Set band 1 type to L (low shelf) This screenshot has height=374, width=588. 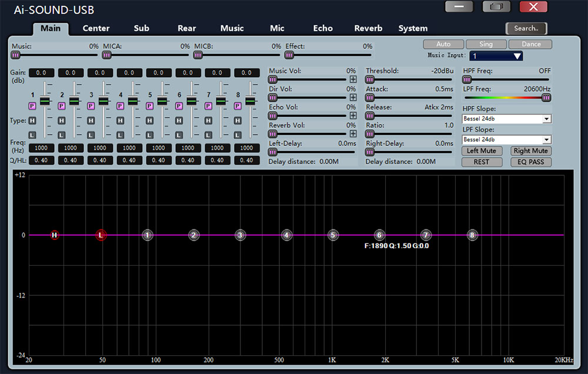tap(32, 135)
